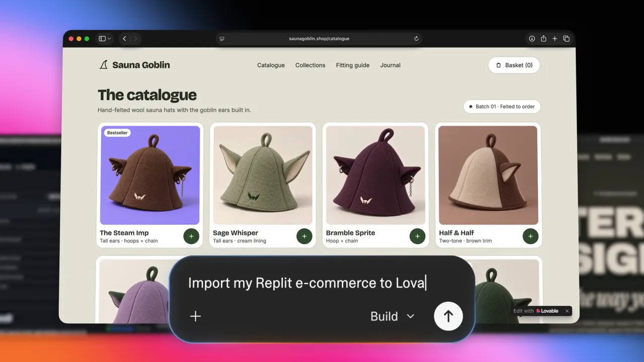Open the Build mode dropdown

pos(392,316)
